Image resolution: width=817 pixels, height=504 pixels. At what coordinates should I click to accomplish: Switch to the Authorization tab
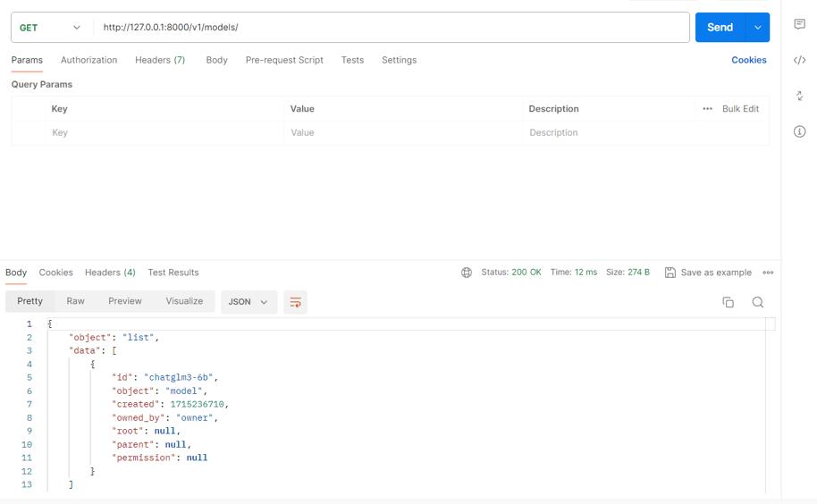89,60
